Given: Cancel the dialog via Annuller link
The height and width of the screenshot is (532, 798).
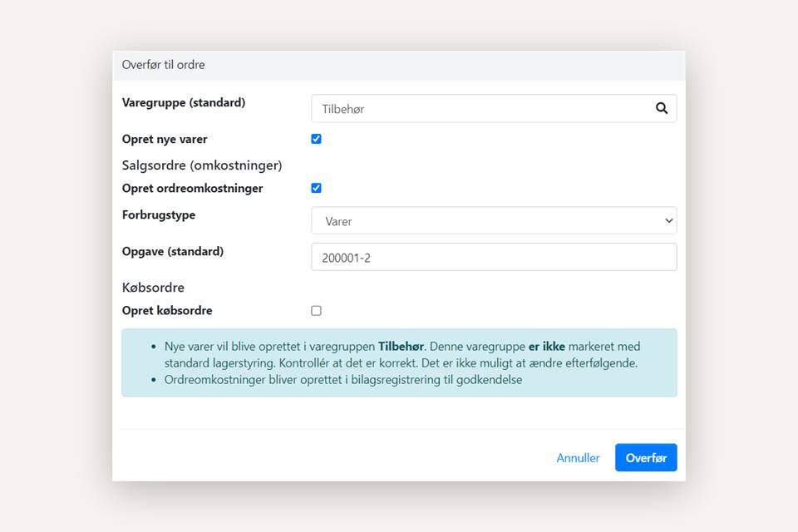Looking at the screenshot, I should [578, 458].
